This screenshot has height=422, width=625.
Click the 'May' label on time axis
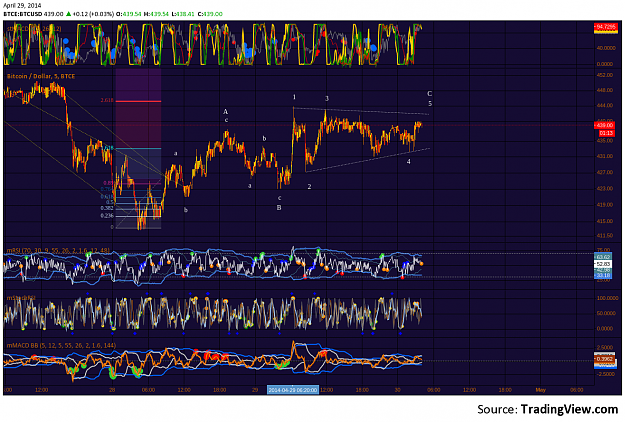tap(540, 390)
